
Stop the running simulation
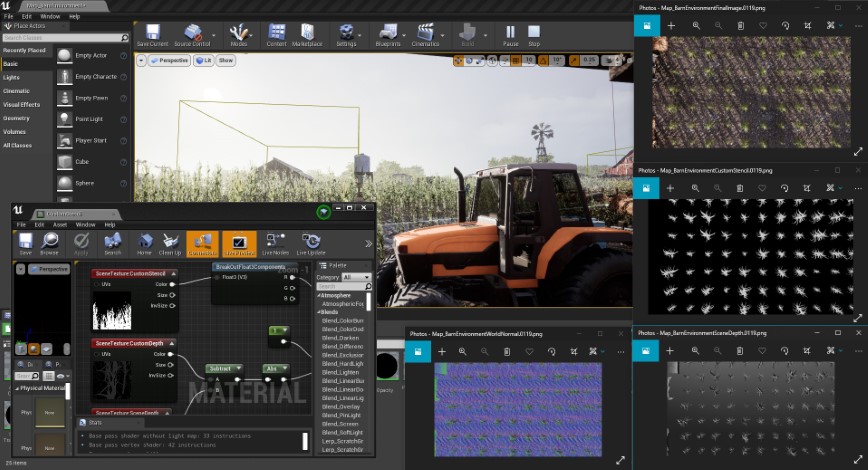pos(534,35)
